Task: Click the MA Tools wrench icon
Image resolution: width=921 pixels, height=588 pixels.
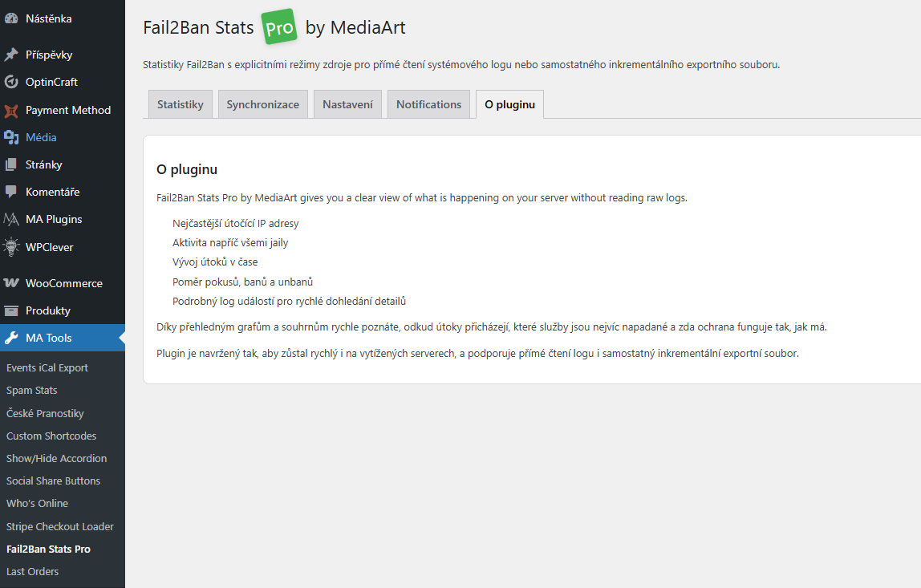Action: 11,338
